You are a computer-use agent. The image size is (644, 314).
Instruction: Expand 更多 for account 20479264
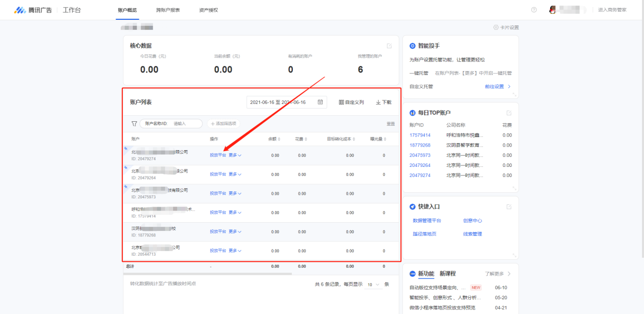coord(235,175)
